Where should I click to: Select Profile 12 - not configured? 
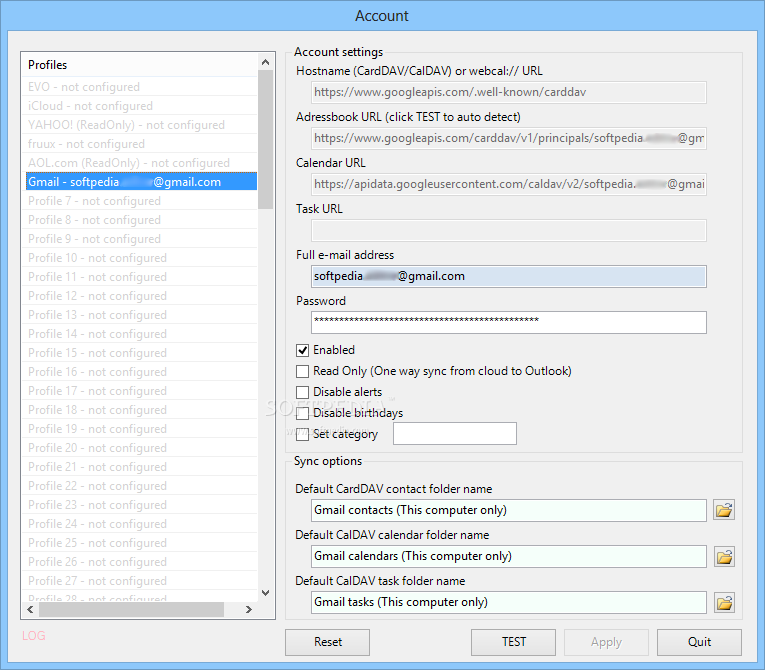click(139, 296)
